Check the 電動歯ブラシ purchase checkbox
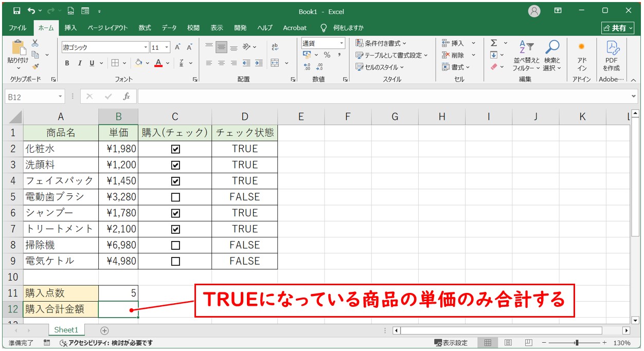Screen dimensions: 644x351 click(x=175, y=197)
